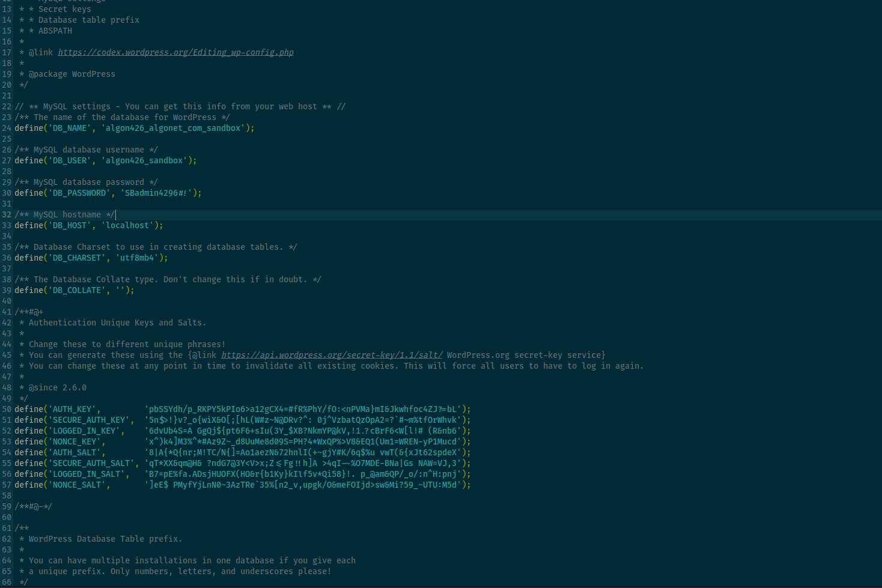Click the '/** MySQL database username */' comment
The width and height of the screenshot is (882, 588).
click(87, 150)
